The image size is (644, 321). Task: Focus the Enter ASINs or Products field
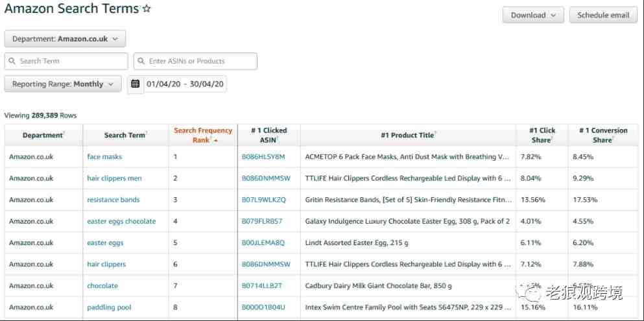coord(195,61)
